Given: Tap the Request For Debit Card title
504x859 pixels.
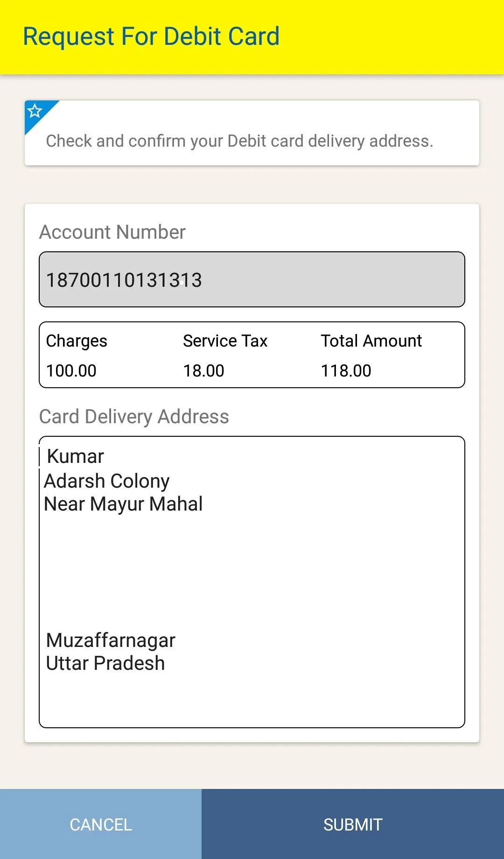Looking at the screenshot, I should [151, 36].
